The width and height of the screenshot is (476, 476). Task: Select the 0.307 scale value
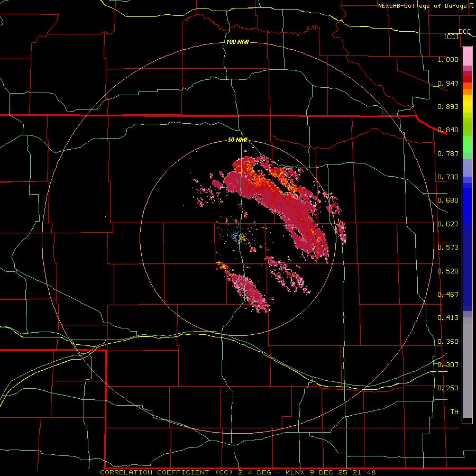(x=448, y=365)
